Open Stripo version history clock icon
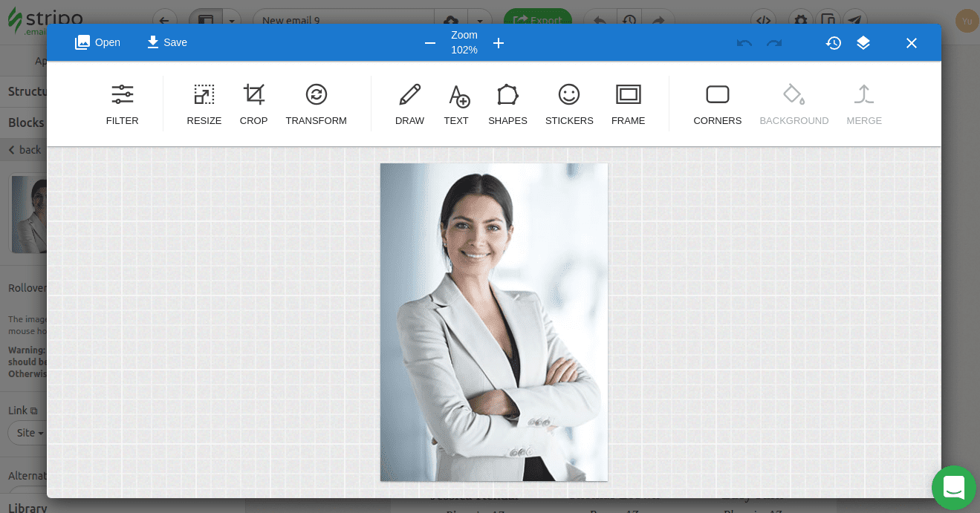The width and height of the screenshot is (980, 513). click(629, 20)
